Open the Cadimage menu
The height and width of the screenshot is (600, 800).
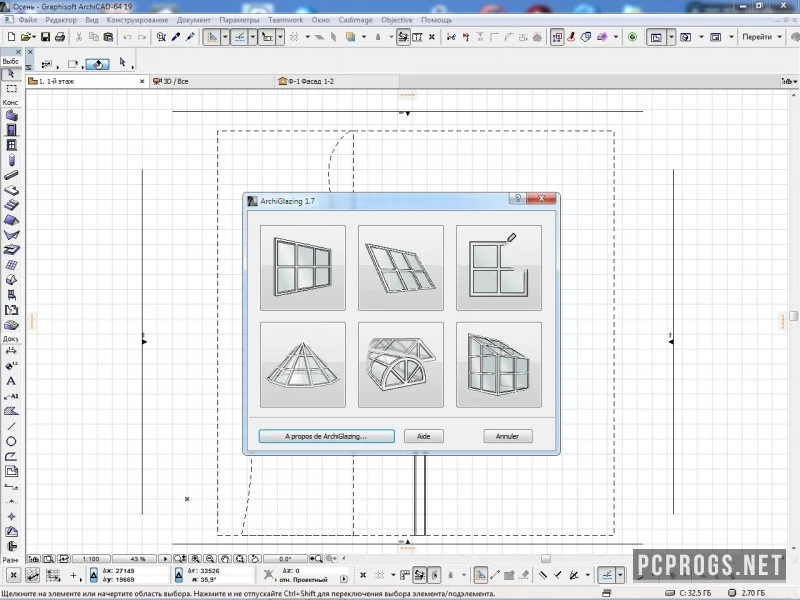(356, 20)
